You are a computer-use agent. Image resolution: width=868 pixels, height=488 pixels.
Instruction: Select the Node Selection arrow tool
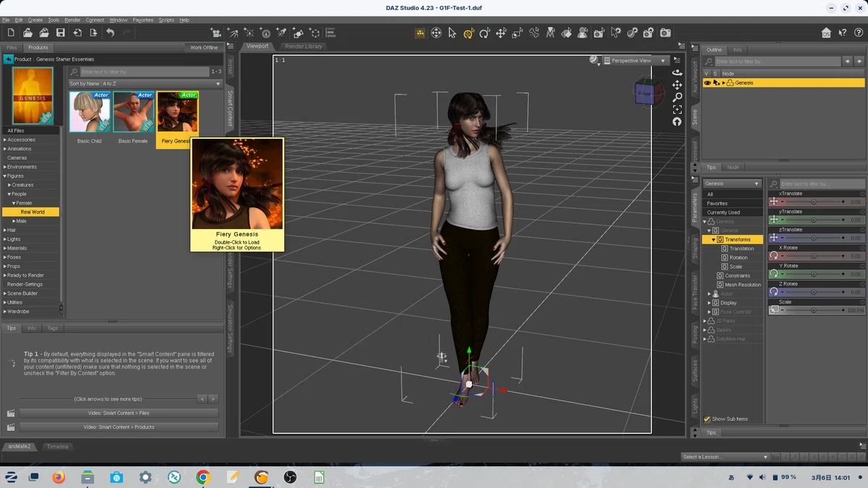(x=453, y=33)
